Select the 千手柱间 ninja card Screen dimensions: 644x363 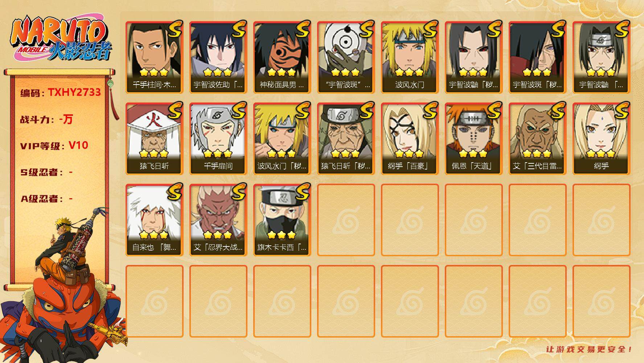154,57
